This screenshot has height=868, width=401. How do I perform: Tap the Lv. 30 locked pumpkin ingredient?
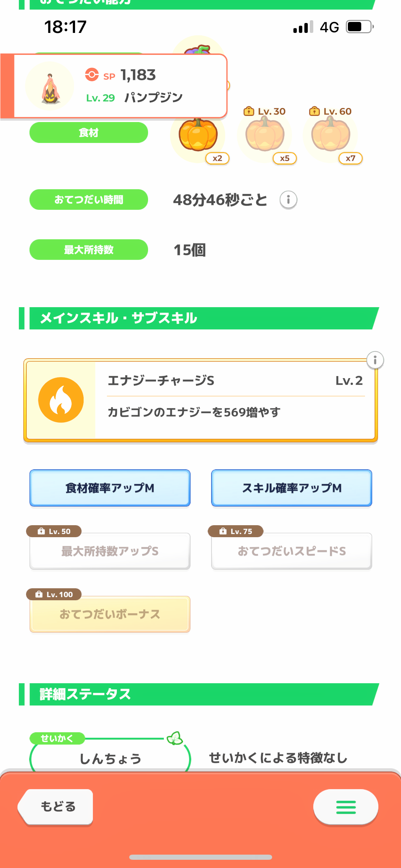tap(265, 135)
